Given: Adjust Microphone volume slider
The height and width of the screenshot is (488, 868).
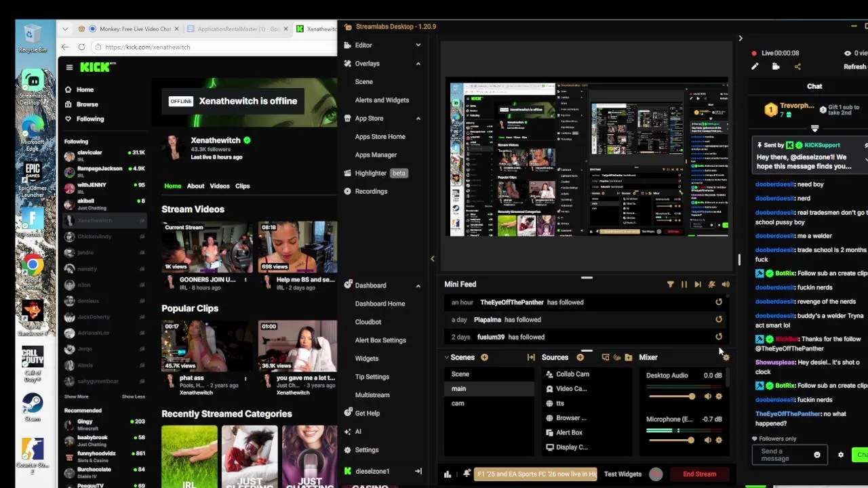Looking at the screenshot, I should (x=671, y=440).
